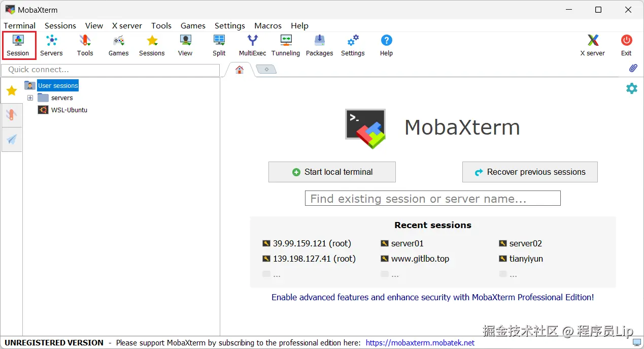Open the X server menu
This screenshot has width=644, height=349.
coord(127,25)
